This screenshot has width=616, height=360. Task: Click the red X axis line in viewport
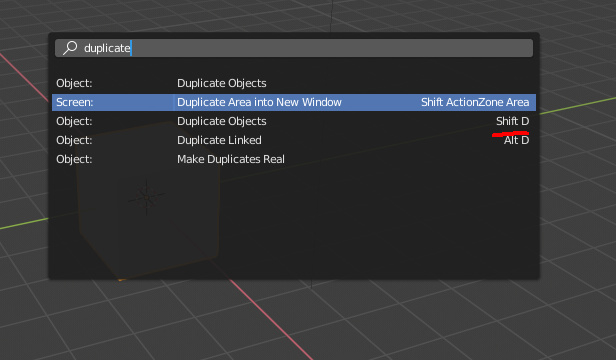(271, 318)
